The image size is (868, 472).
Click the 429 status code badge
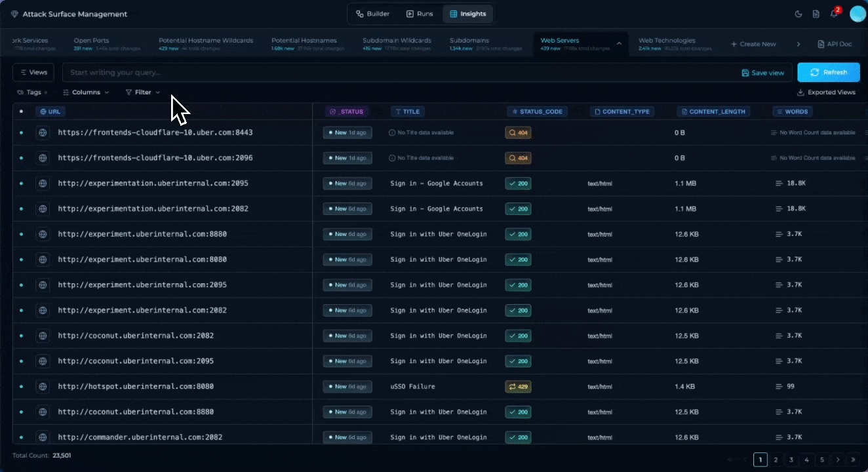[518, 387]
